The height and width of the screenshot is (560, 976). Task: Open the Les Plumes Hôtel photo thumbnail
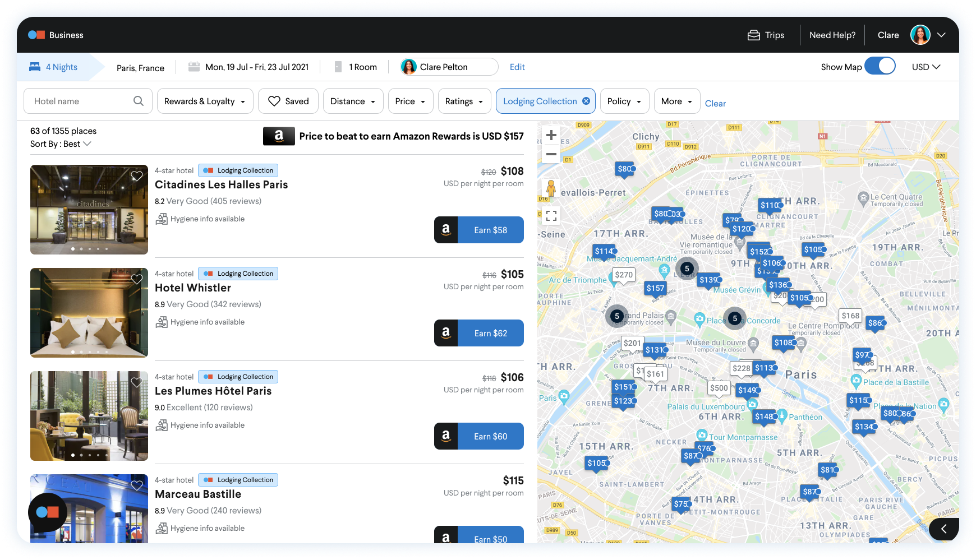coord(89,416)
